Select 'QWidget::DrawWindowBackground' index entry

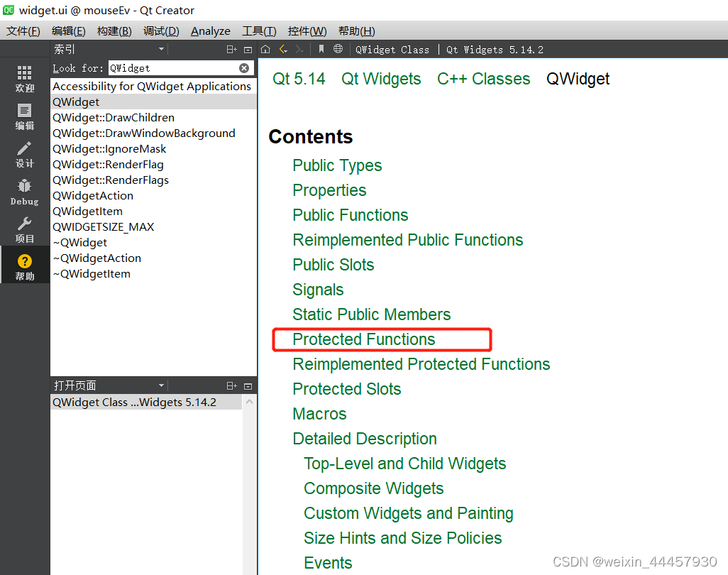pyautogui.click(x=153, y=133)
